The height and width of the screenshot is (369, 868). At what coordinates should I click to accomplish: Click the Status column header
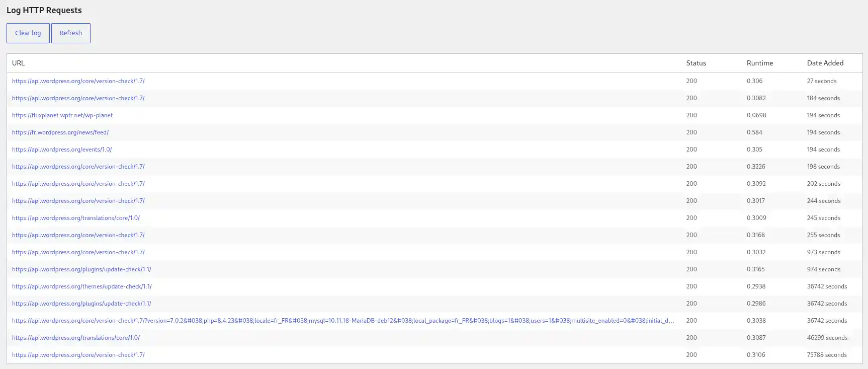pyautogui.click(x=696, y=63)
